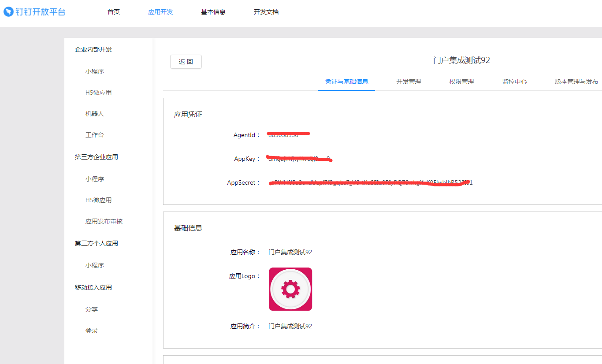Click the redacted AppKey value
Viewport: 602px width, 364px height.
300,159
